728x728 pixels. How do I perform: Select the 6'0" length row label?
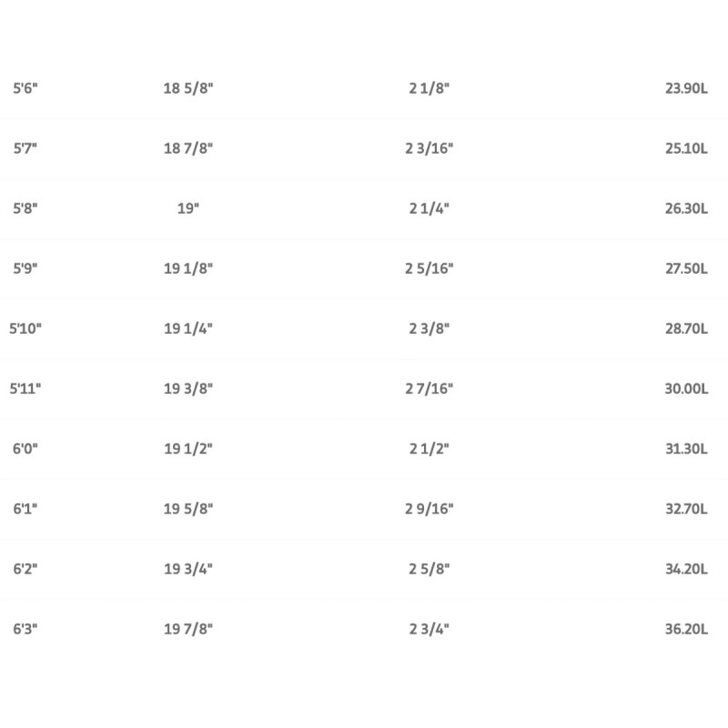tap(25, 449)
